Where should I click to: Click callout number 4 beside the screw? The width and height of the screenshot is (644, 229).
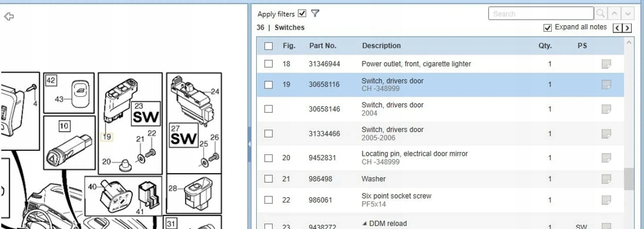pyautogui.click(x=35, y=103)
